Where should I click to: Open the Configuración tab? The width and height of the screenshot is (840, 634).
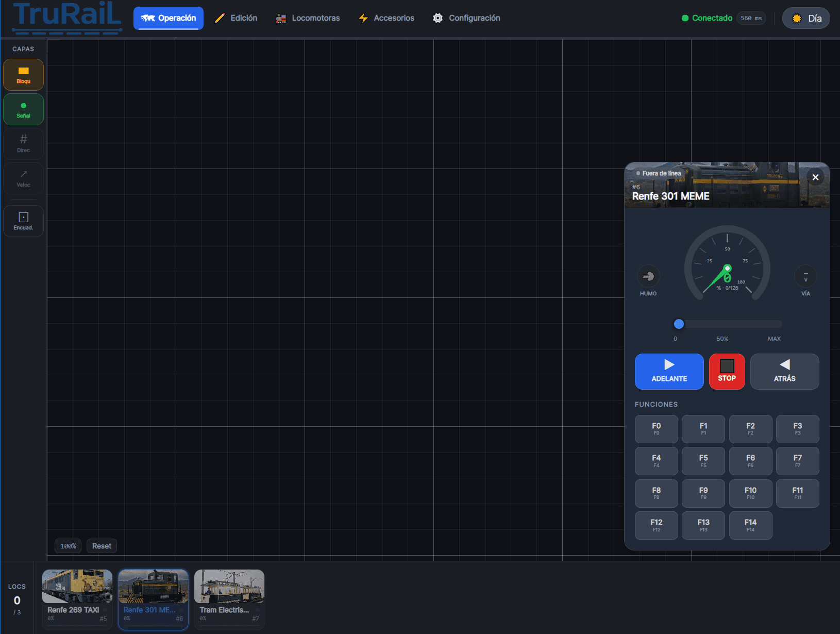click(x=466, y=18)
